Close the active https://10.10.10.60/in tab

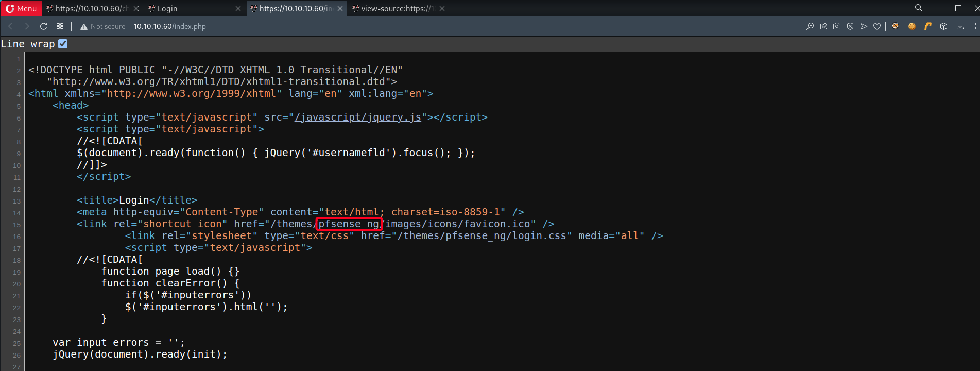coord(340,8)
